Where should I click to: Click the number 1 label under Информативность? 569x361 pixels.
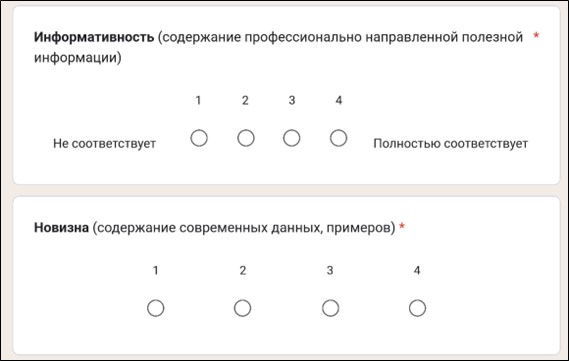[198, 100]
